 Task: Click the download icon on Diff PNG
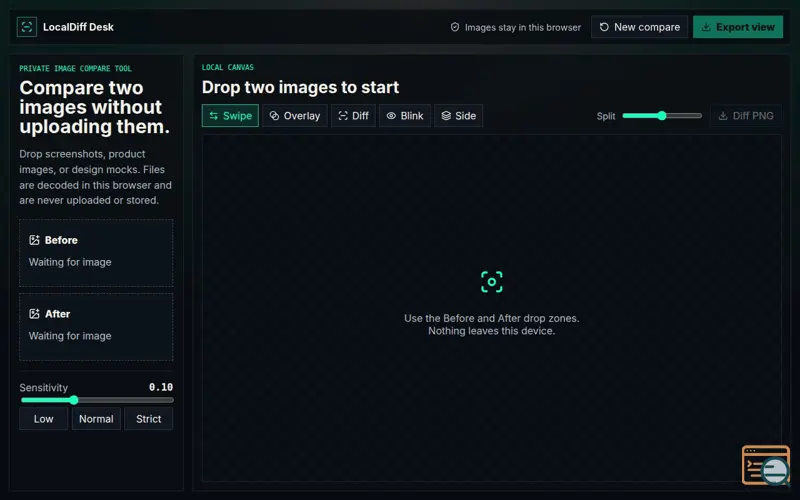coord(723,116)
